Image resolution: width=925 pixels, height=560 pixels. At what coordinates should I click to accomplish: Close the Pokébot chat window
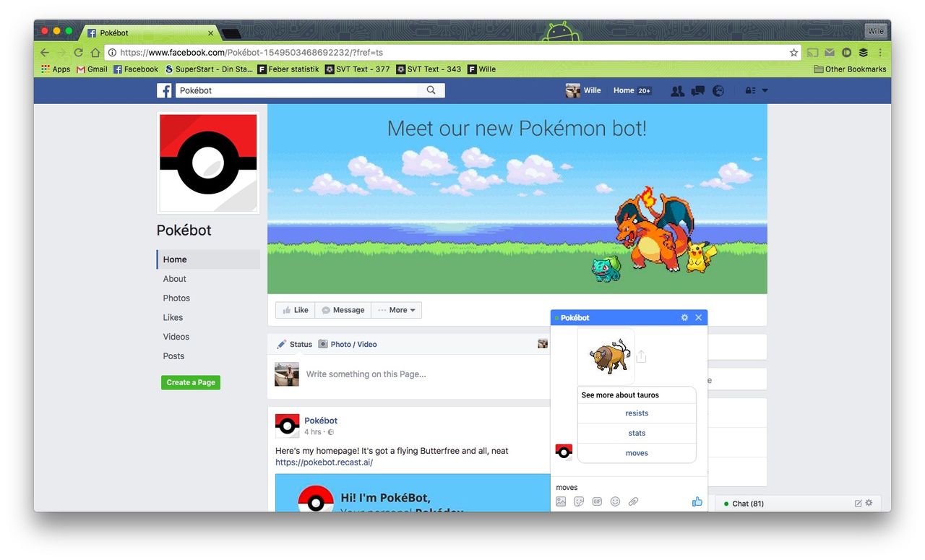coord(698,318)
